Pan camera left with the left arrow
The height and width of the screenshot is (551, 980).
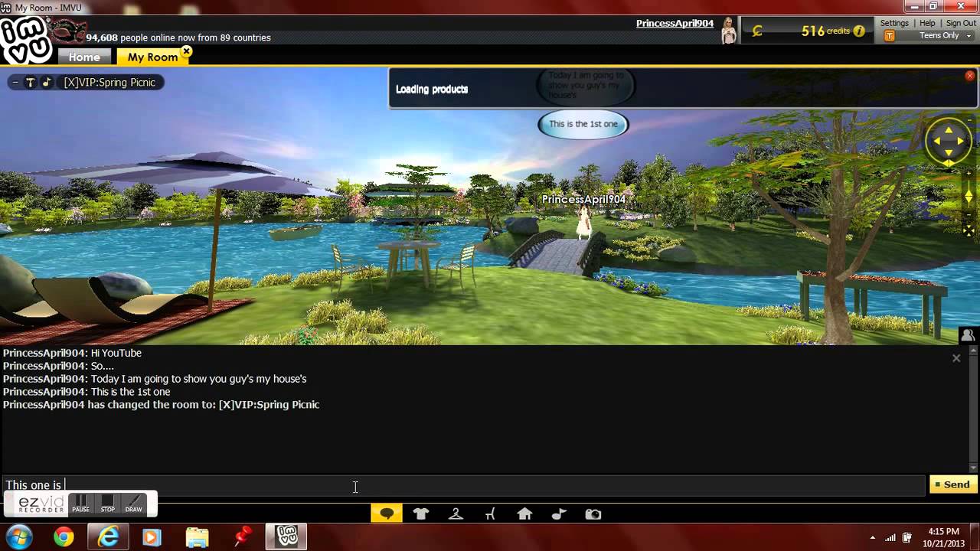pyautogui.click(x=938, y=141)
